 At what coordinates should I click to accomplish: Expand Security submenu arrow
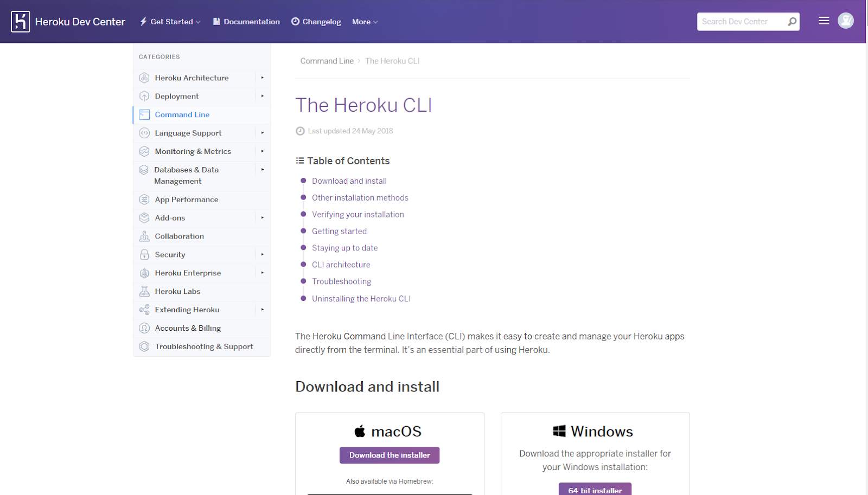pyautogui.click(x=263, y=254)
